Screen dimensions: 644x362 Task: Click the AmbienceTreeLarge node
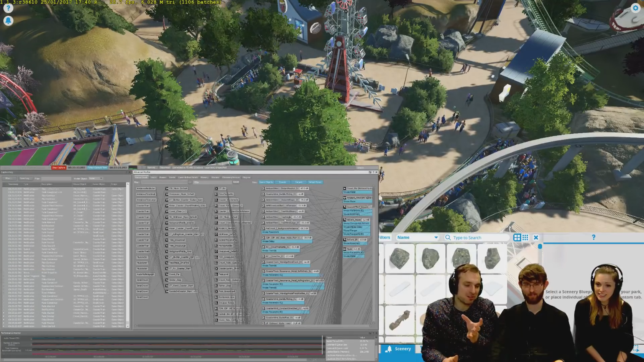click(146, 200)
